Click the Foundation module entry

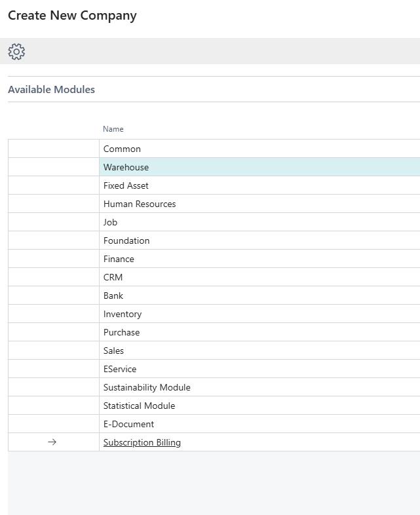[x=126, y=240]
